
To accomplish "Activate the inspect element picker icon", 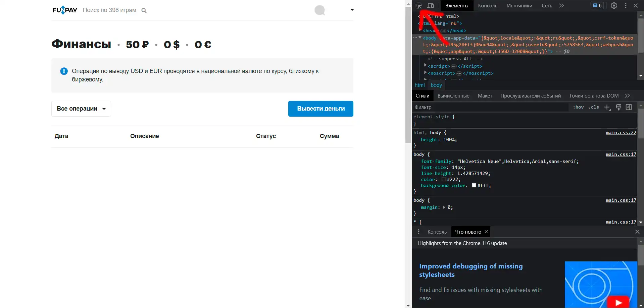I will 418,6.
